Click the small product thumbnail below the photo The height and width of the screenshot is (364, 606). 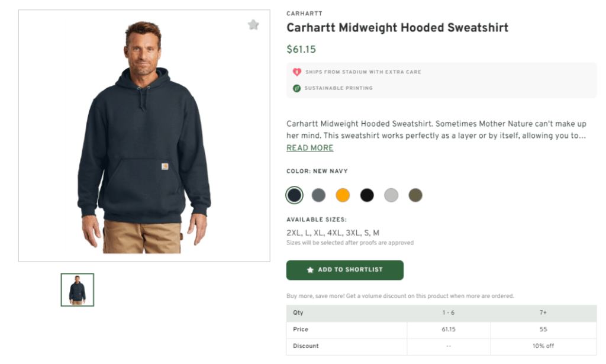coord(76,290)
